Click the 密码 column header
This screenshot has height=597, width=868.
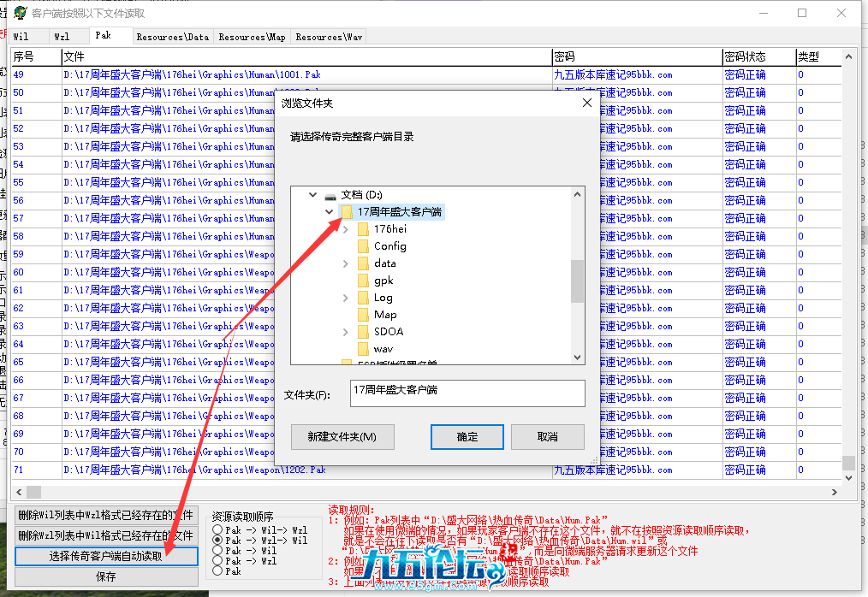pyautogui.click(x=637, y=57)
